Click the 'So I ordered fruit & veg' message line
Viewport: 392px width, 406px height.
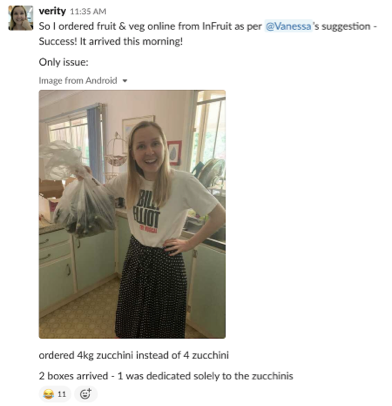[207, 26]
